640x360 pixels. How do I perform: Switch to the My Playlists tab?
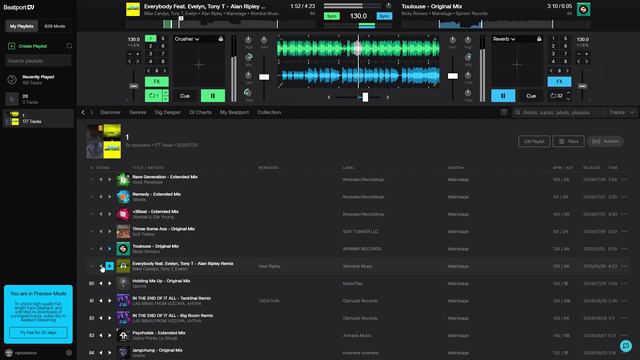pyautogui.click(x=22, y=26)
